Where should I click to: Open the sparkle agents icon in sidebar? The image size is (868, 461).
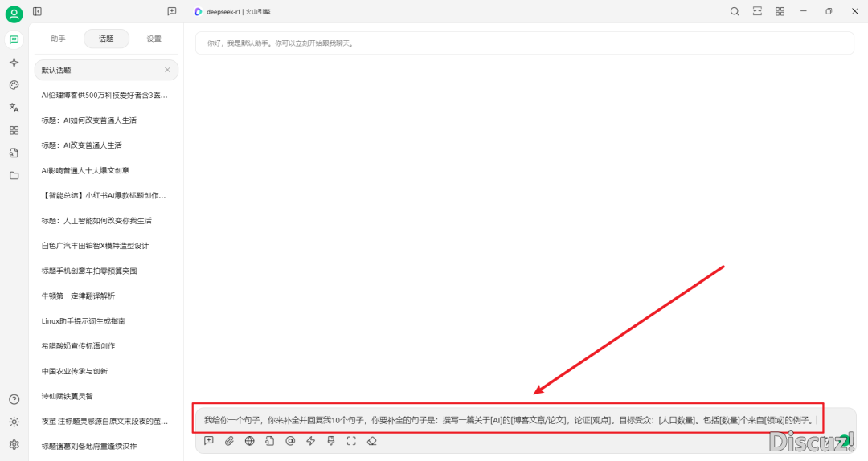pyautogui.click(x=14, y=63)
